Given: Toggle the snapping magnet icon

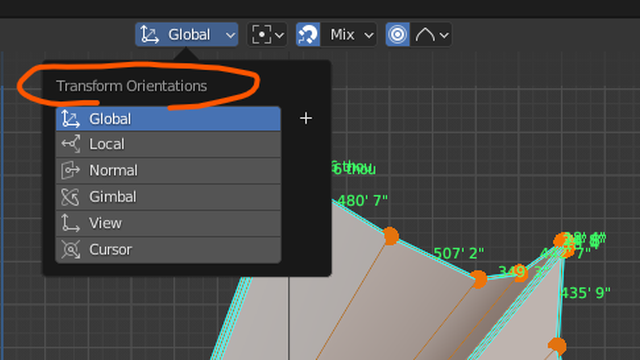Looking at the screenshot, I should [x=308, y=35].
